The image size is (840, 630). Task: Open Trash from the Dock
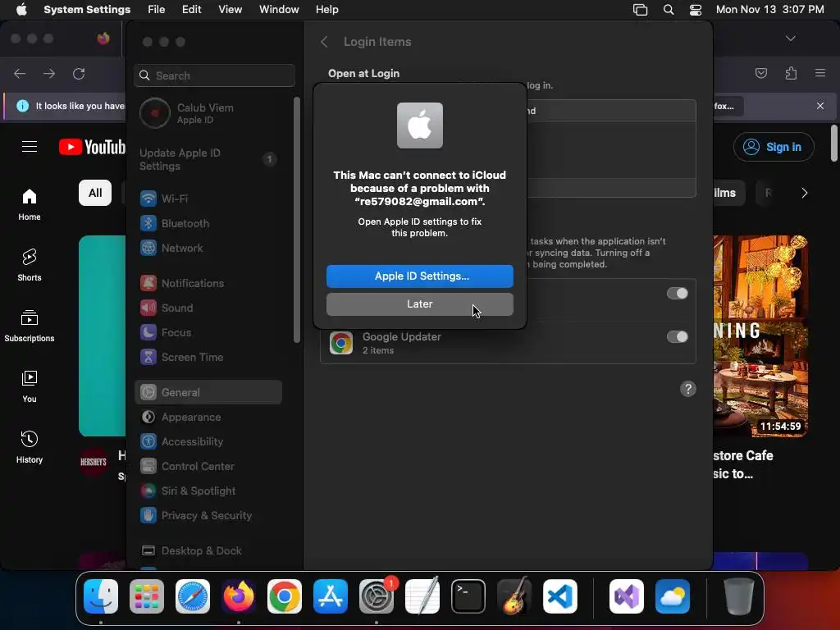click(739, 596)
